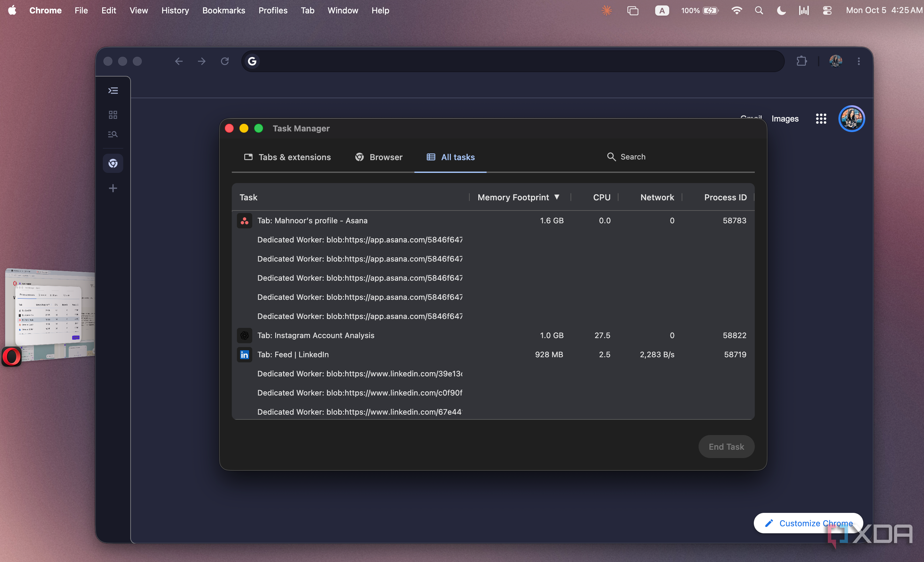Sort tasks by CPU column header
924x562 pixels.
pos(602,197)
